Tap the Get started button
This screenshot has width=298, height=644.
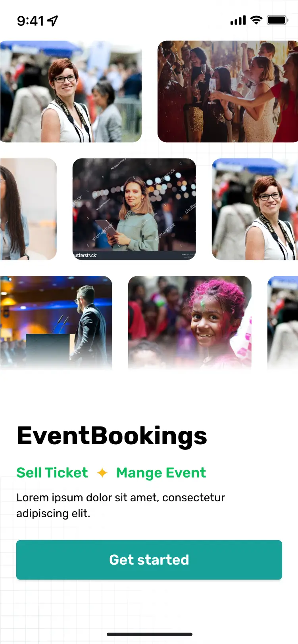[149, 560]
